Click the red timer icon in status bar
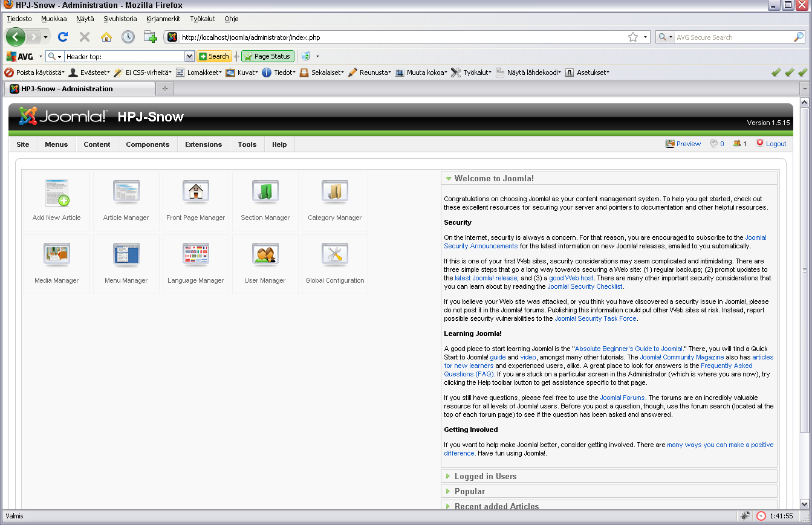This screenshot has height=525, width=812. pos(761,516)
